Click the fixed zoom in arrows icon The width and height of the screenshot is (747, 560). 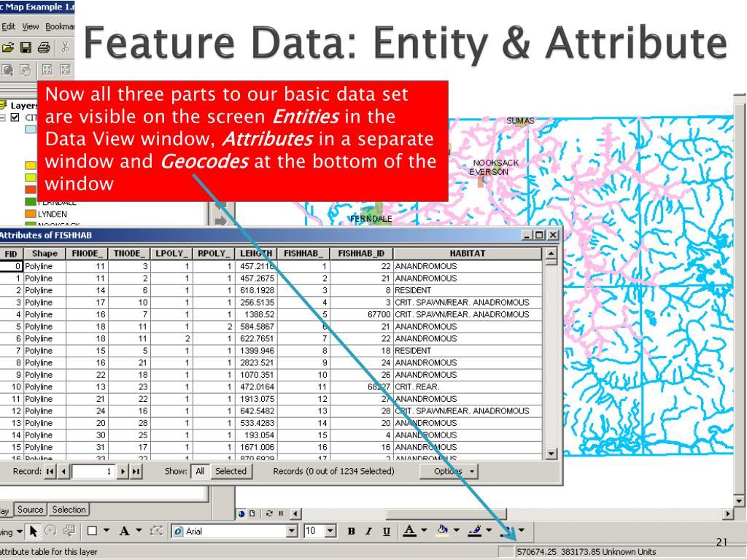(47, 71)
